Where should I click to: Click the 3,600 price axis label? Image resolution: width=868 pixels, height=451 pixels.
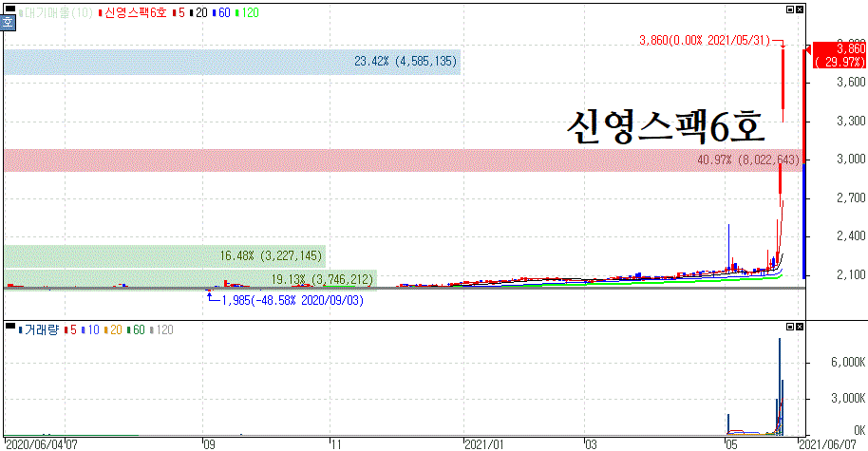click(x=851, y=83)
